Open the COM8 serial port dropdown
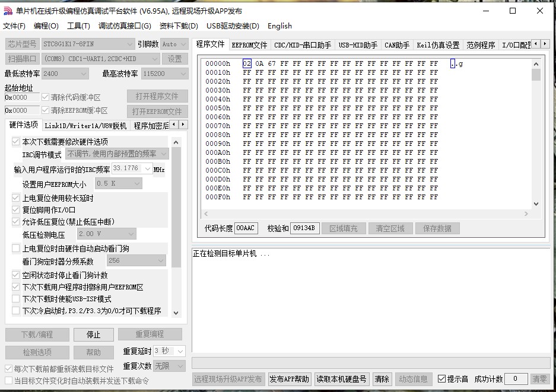556x392 pixels. point(100,59)
